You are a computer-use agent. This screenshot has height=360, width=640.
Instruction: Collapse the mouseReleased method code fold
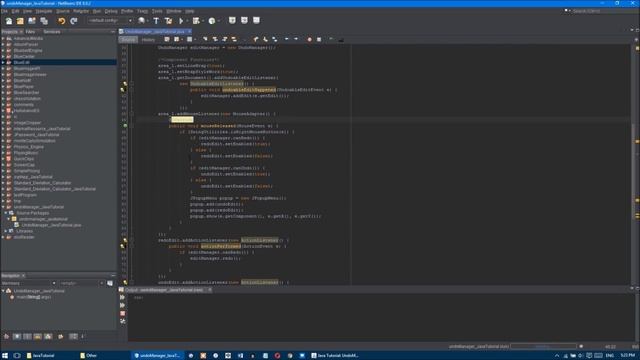[131, 126]
